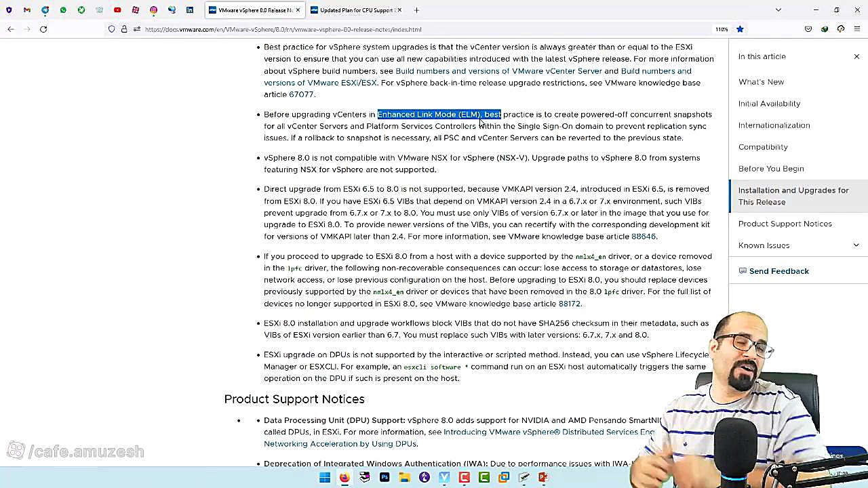Toggle the bookmark star for this page
This screenshot has height=488, width=868.
click(x=740, y=29)
